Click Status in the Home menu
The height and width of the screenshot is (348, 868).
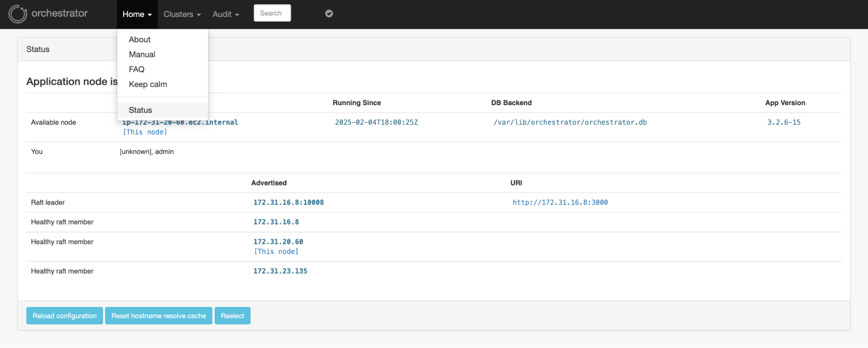(x=140, y=110)
